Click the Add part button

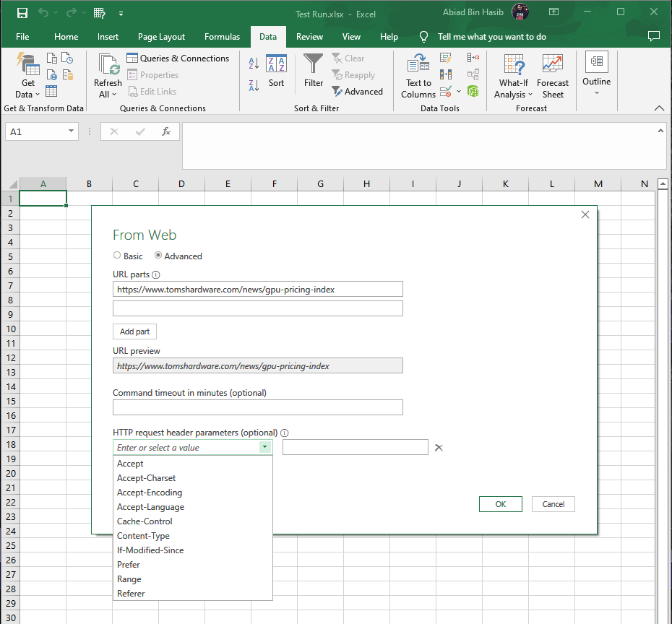coord(134,331)
